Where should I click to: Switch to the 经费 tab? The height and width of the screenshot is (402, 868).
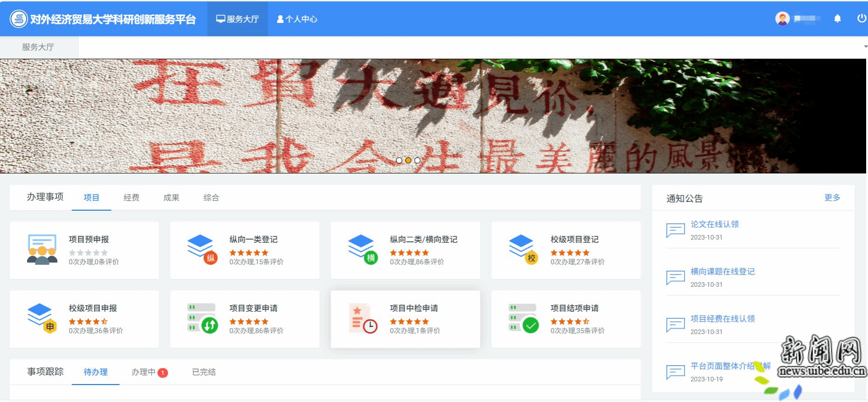(x=131, y=198)
